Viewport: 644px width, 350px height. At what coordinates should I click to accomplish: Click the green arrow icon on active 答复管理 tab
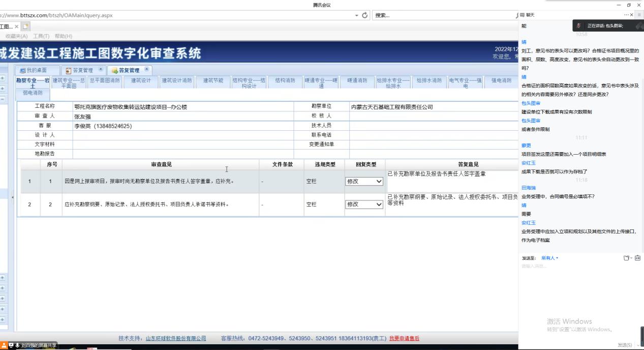(115, 70)
